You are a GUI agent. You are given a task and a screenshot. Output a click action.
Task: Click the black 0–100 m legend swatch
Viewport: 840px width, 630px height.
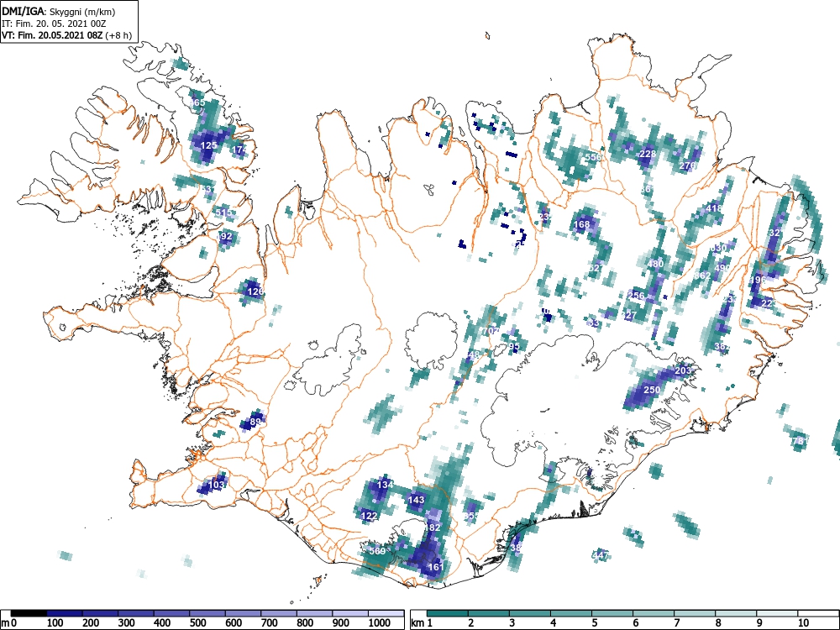[x=29, y=613]
